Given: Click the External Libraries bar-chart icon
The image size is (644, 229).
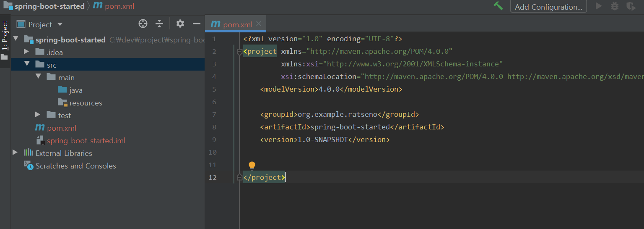Looking at the screenshot, I should 29,153.
